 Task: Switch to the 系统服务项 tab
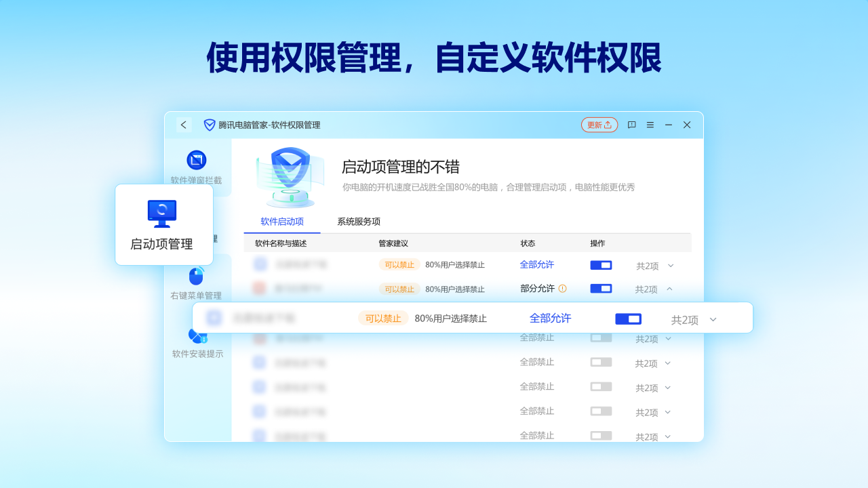point(358,222)
